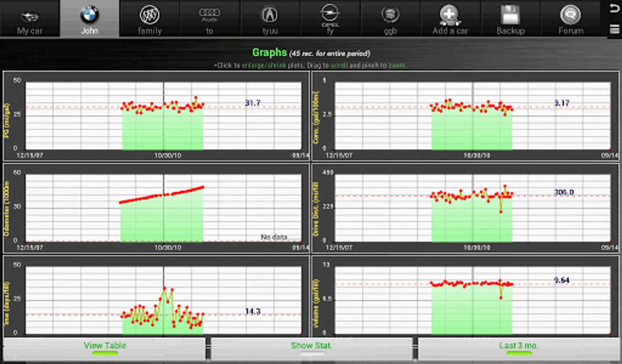Click the back arrow icon
This screenshot has width=622, height=364.
point(614,9)
